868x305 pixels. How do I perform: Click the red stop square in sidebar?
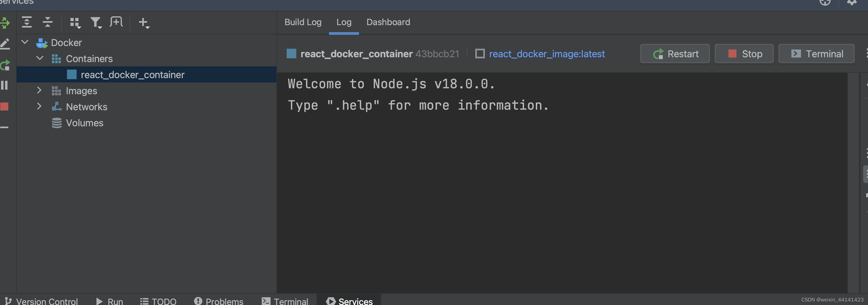pos(5,106)
